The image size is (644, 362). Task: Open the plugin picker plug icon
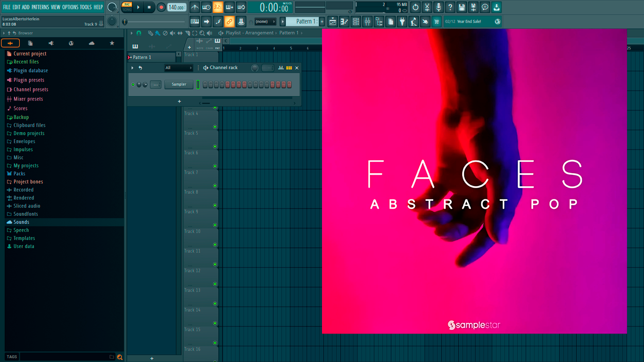pyautogui.click(x=402, y=21)
